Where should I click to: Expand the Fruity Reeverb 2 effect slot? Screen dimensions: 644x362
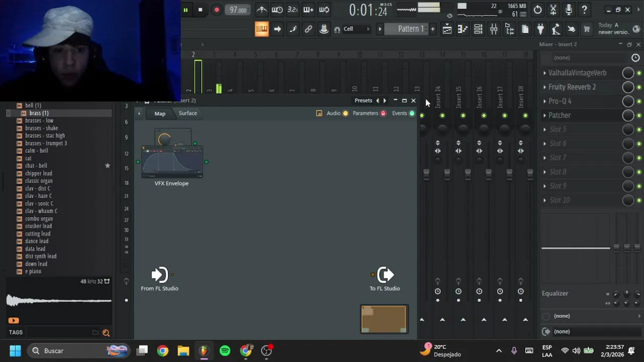pyautogui.click(x=544, y=87)
